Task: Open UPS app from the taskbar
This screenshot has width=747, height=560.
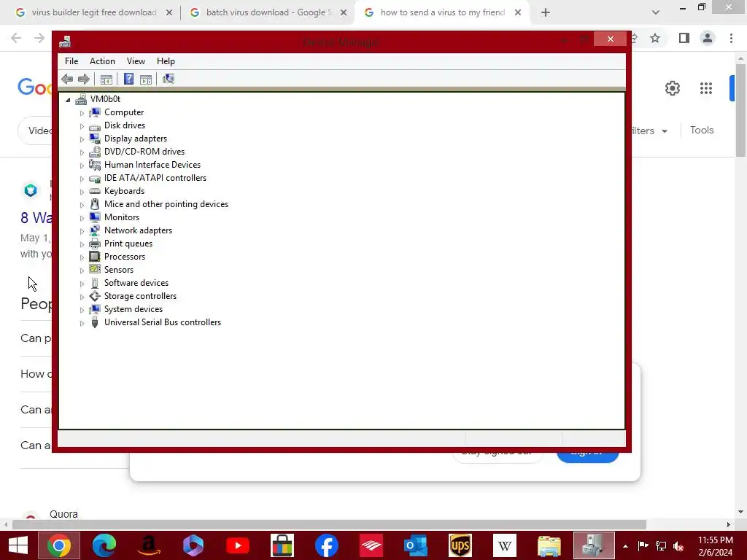Action: click(x=460, y=545)
